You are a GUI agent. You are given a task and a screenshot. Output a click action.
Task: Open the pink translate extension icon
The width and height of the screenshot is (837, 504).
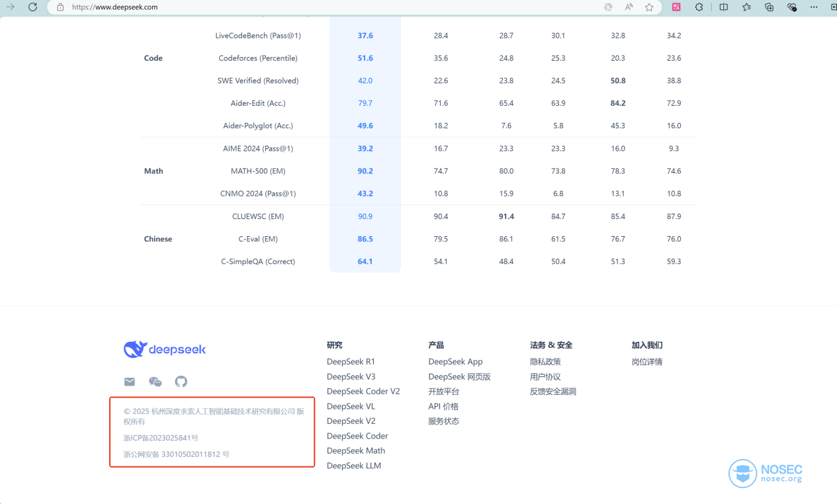pyautogui.click(x=676, y=7)
